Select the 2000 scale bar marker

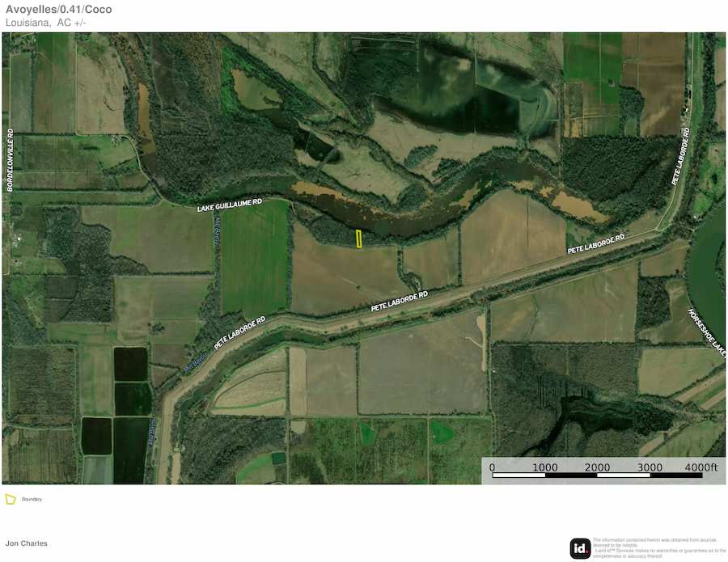(597, 467)
